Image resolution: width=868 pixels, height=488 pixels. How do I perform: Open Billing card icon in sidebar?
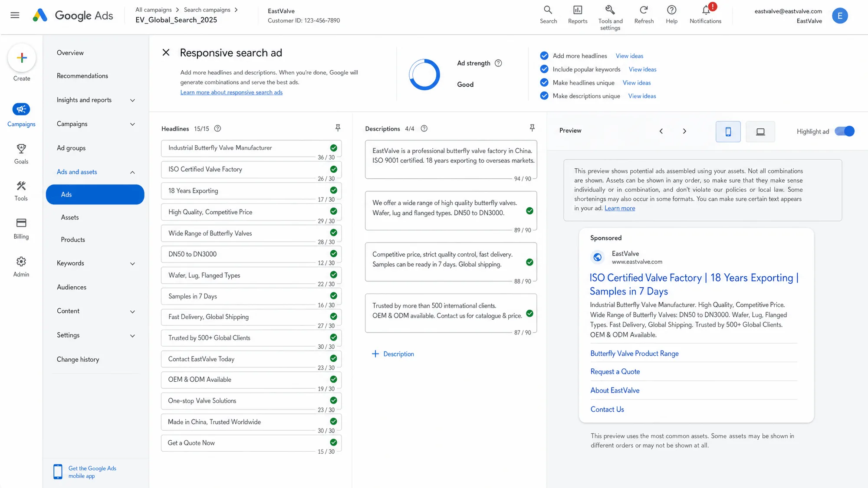point(21,223)
